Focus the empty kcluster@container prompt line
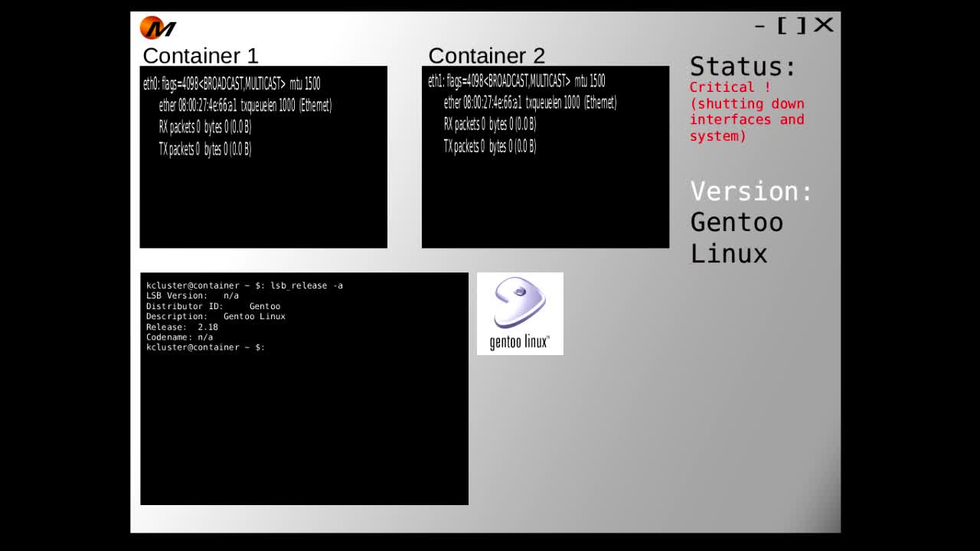980x551 pixels. 205,347
